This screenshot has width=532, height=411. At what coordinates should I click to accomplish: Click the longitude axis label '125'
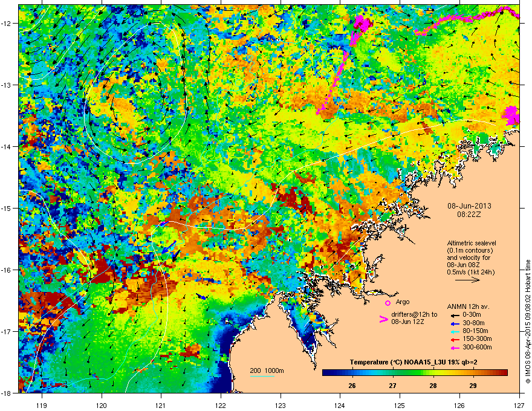(x=400, y=405)
